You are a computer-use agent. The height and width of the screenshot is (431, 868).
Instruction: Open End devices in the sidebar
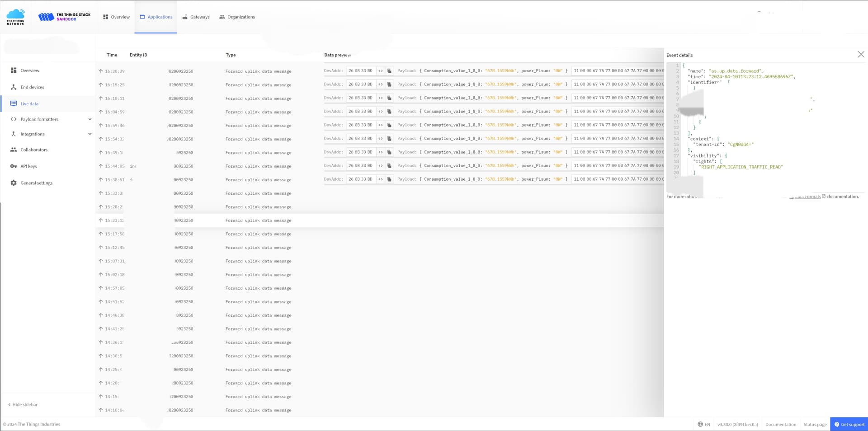[32, 87]
